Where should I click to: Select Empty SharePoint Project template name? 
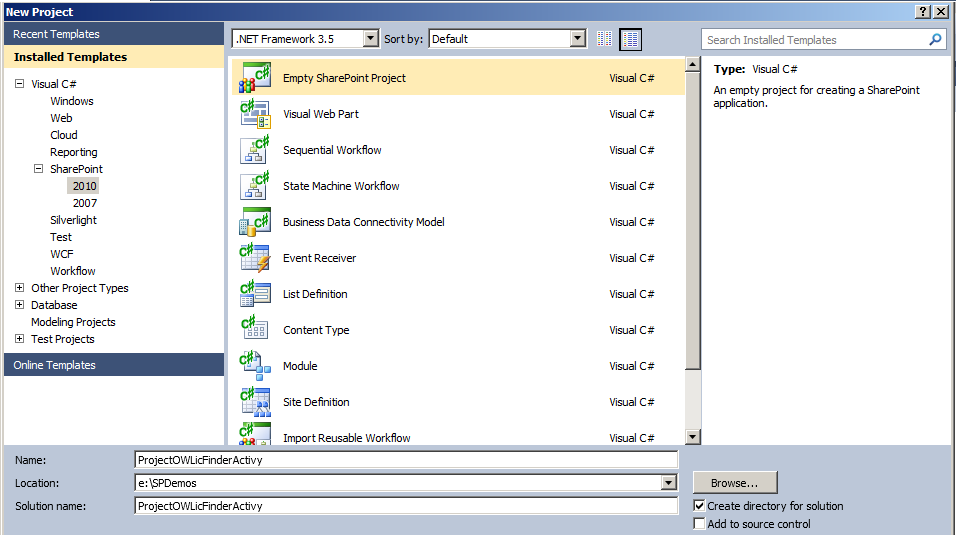pos(344,78)
